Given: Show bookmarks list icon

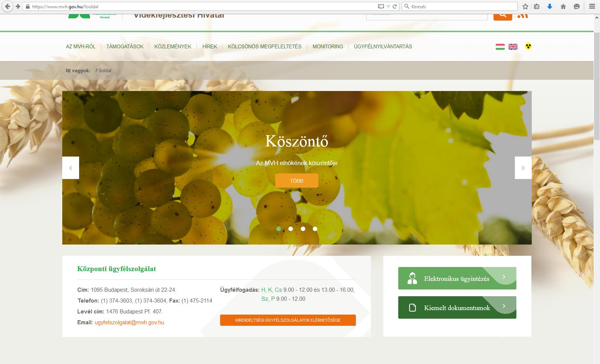Looking at the screenshot, I should point(537,6).
